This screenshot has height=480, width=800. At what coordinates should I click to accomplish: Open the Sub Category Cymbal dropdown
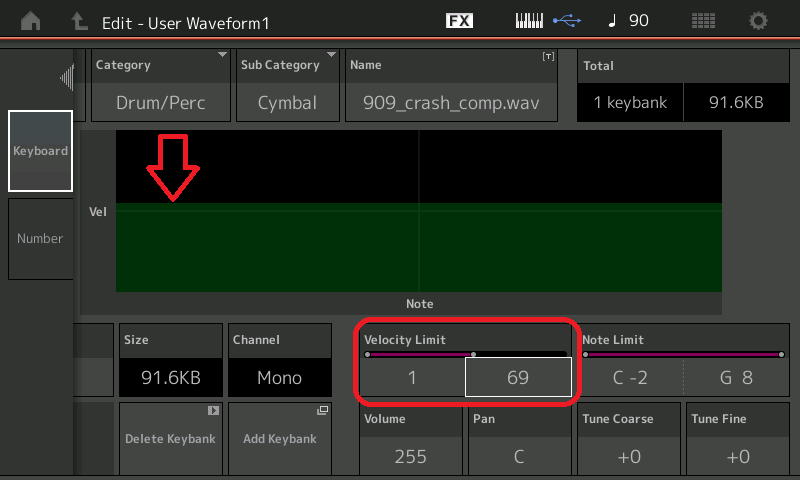pos(287,101)
